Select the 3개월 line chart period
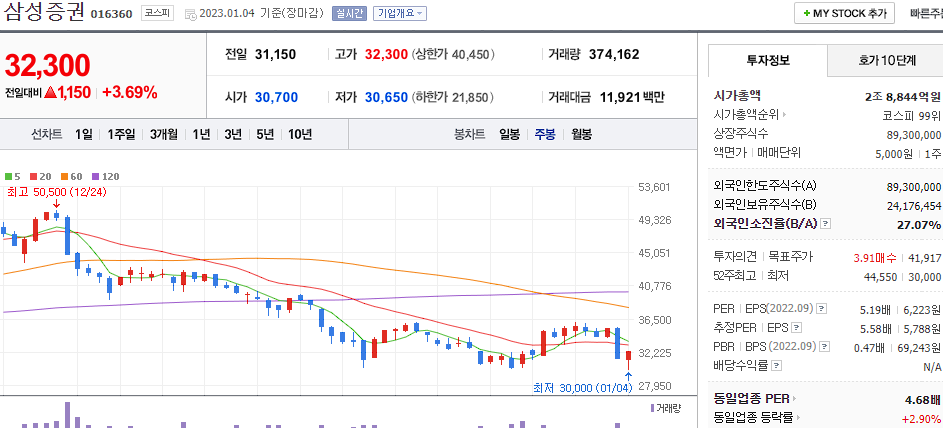943x428 pixels. tap(164, 135)
